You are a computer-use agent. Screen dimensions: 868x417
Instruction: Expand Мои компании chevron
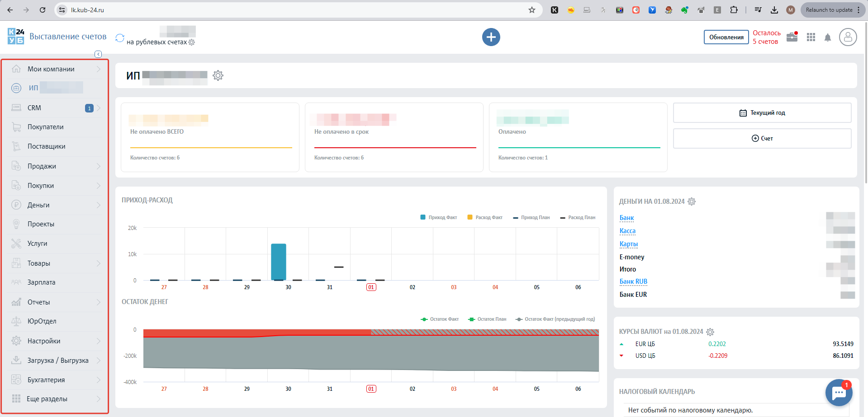click(x=98, y=69)
